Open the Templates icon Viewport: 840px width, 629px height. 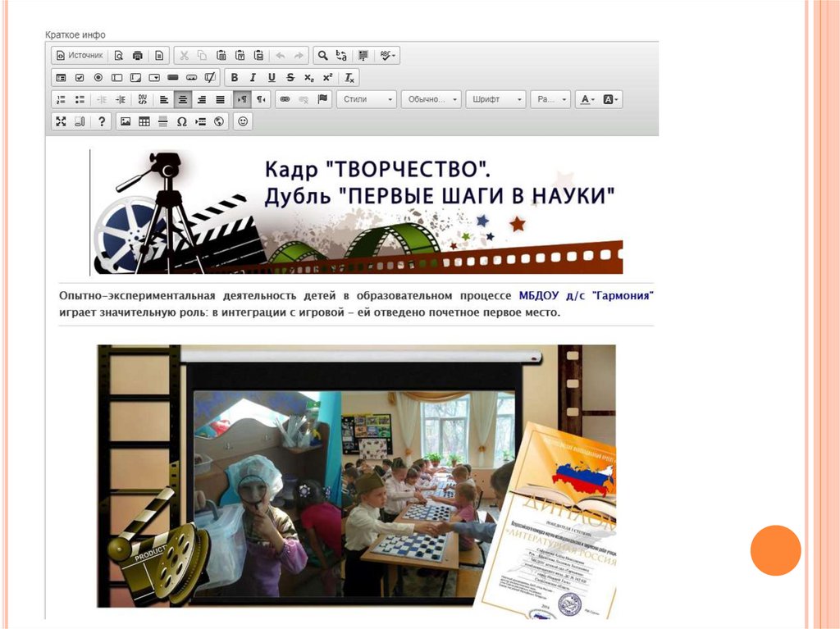(159, 55)
